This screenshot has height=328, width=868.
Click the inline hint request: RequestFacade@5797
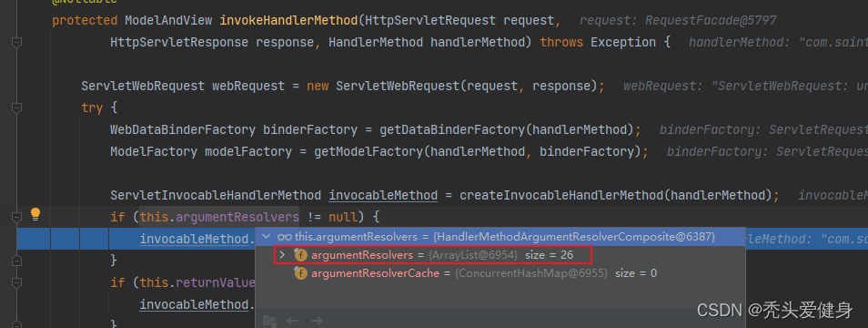pyautogui.click(x=678, y=20)
